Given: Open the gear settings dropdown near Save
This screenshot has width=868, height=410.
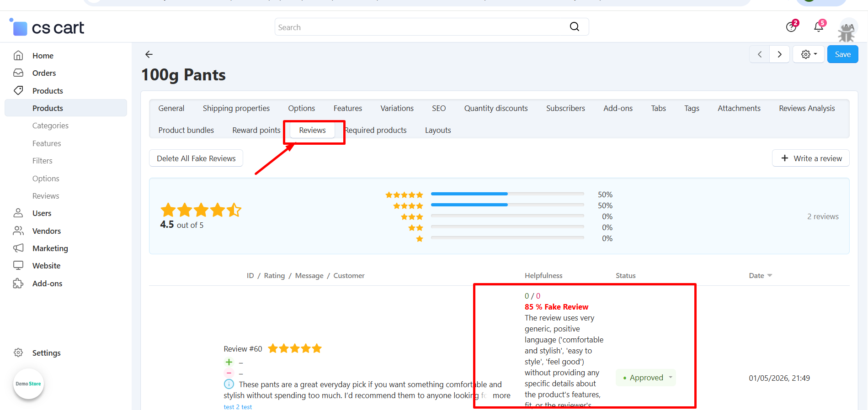Looking at the screenshot, I should pos(809,54).
